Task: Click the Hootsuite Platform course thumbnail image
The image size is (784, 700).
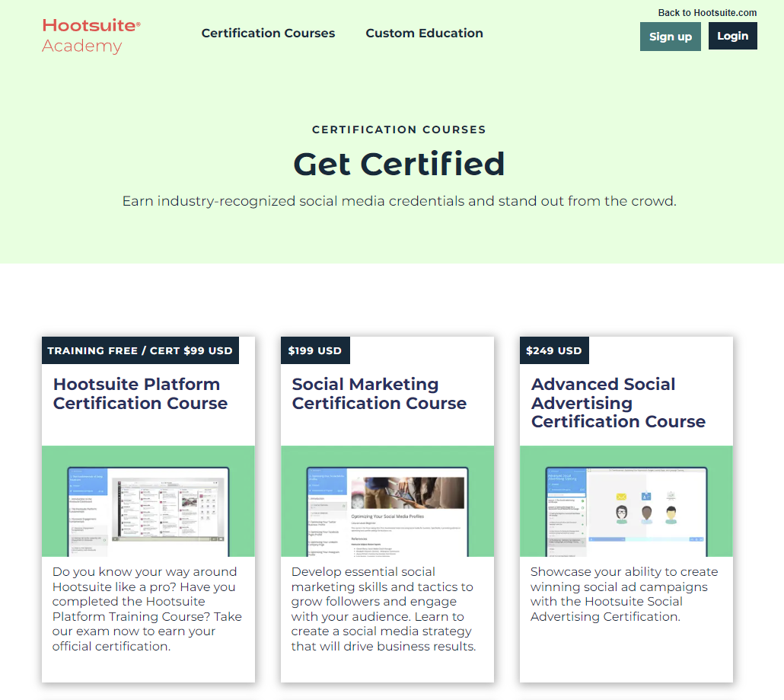Action: click(148, 501)
